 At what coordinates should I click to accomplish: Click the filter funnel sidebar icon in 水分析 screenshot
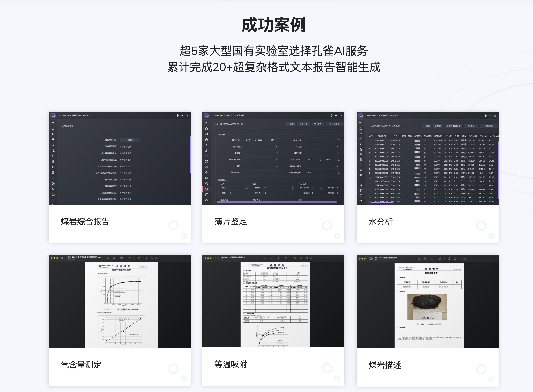click(x=361, y=190)
